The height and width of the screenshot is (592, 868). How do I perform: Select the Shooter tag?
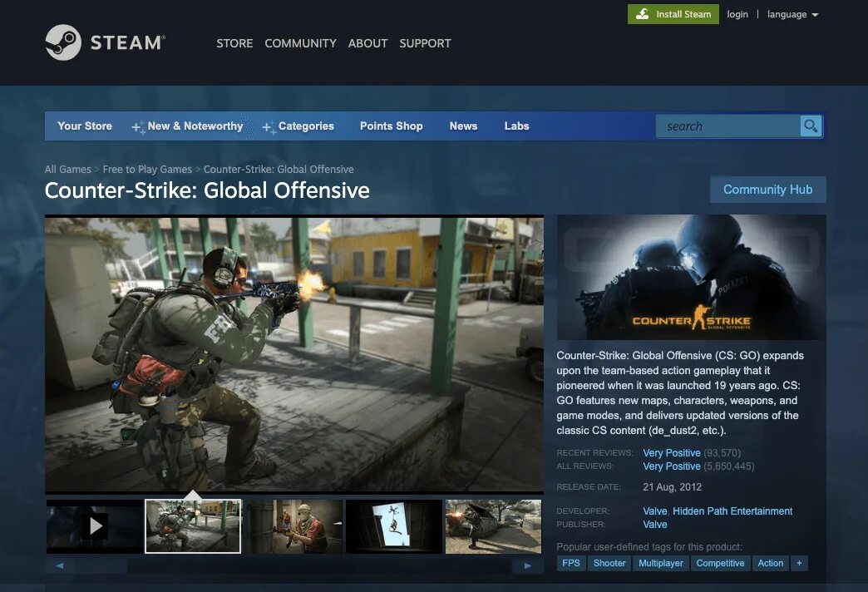[609, 563]
